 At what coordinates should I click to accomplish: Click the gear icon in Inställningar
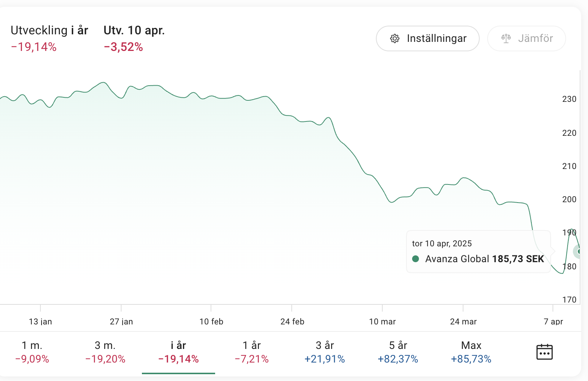tap(395, 38)
